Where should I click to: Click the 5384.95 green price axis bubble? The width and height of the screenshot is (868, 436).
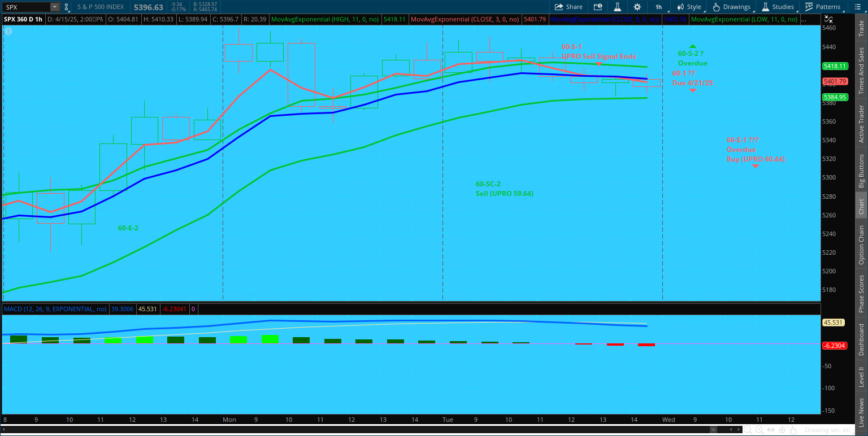tap(834, 97)
